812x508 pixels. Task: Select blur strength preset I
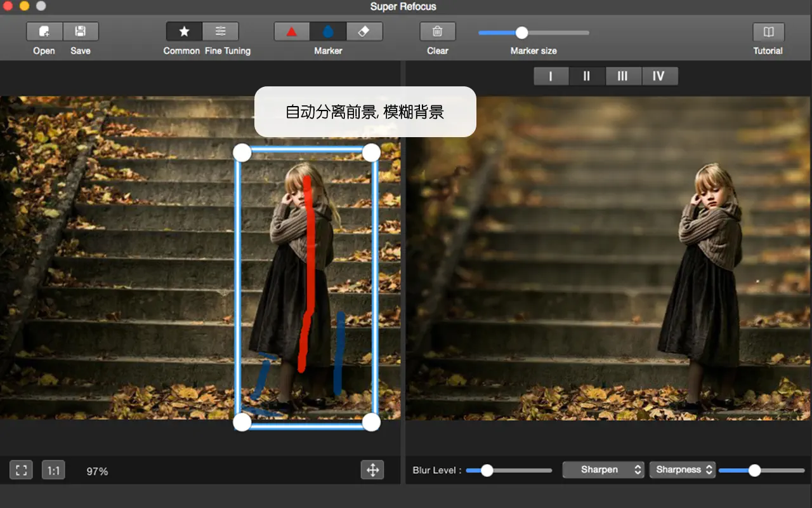(551, 76)
